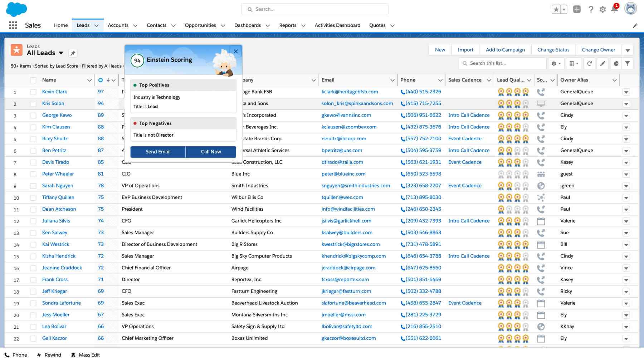Go to the Home tab
Viewport: 644px width, 362px height.
point(61,25)
